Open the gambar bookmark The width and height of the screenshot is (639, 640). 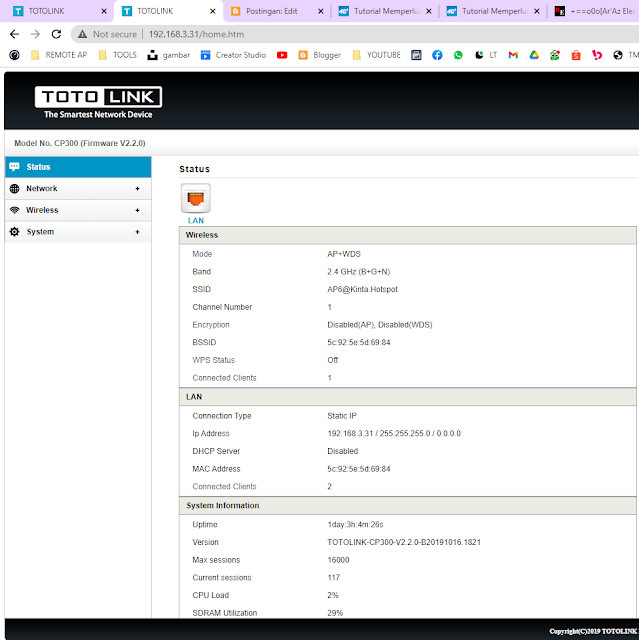(x=169, y=55)
